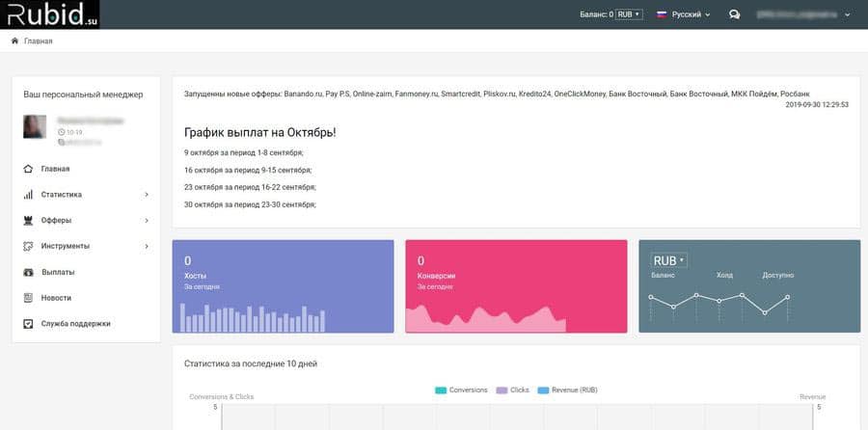Click the Главная breadcrumb link
Viewport: 868px width, 430px height.
click(39, 41)
